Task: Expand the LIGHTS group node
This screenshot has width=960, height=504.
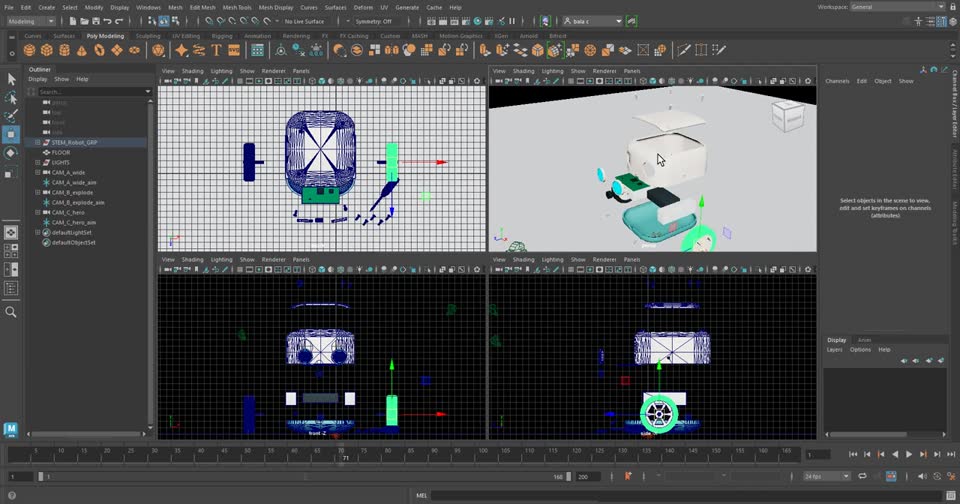Action: point(38,162)
